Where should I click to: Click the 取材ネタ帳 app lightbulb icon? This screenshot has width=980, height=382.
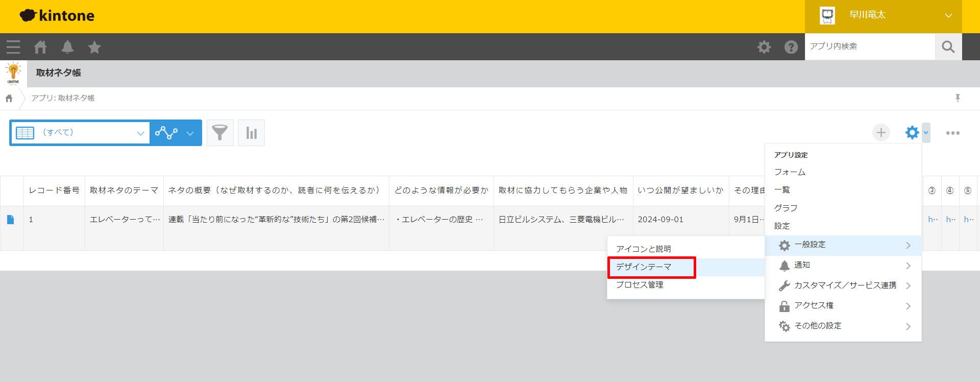coord(13,74)
